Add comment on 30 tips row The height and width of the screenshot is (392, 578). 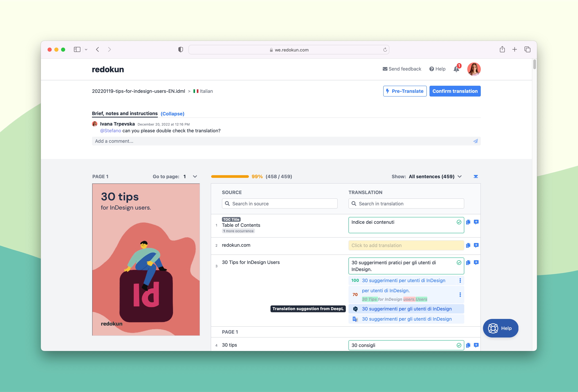(x=476, y=345)
